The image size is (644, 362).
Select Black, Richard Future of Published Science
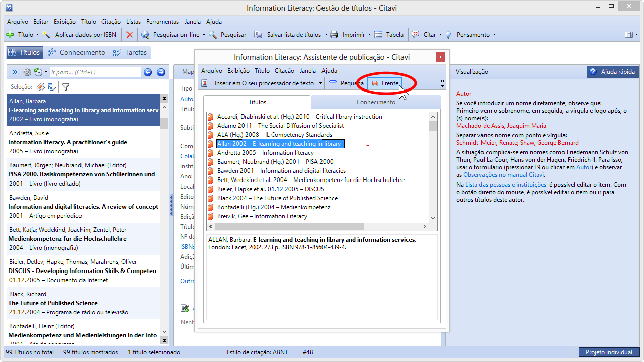coord(83,303)
